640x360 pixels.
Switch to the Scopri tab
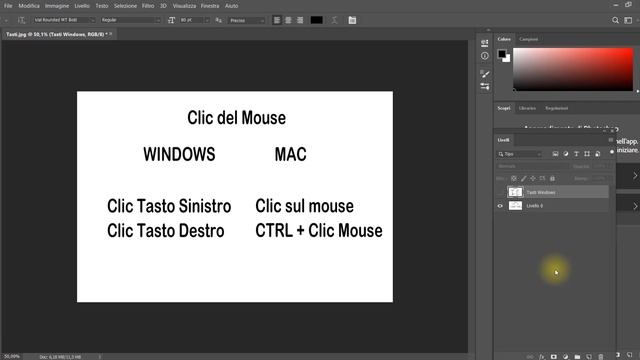pyautogui.click(x=504, y=108)
